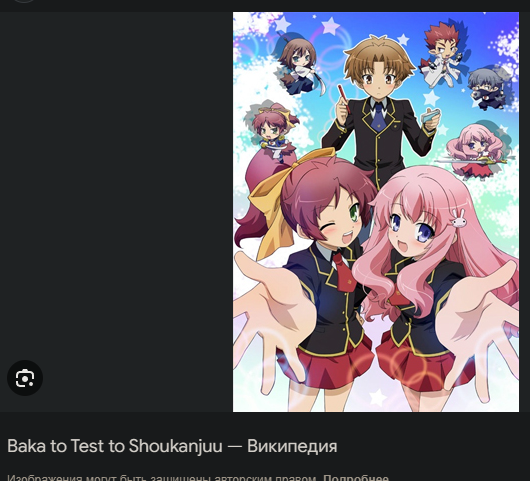Image resolution: width=530 pixels, height=481 pixels.
Task: Click the chibi red spiky-haired character
Action: click(442, 54)
